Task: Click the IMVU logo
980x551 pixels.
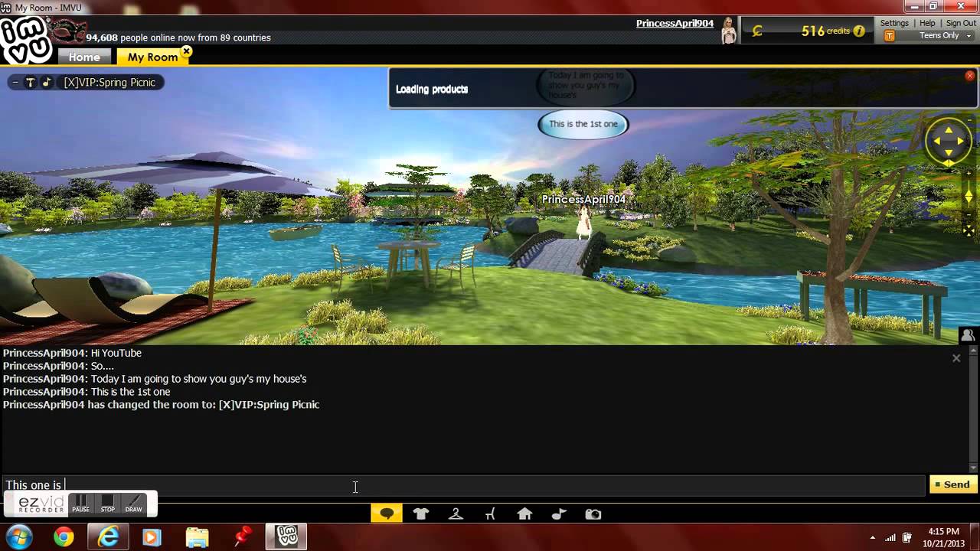Action: [x=25, y=41]
